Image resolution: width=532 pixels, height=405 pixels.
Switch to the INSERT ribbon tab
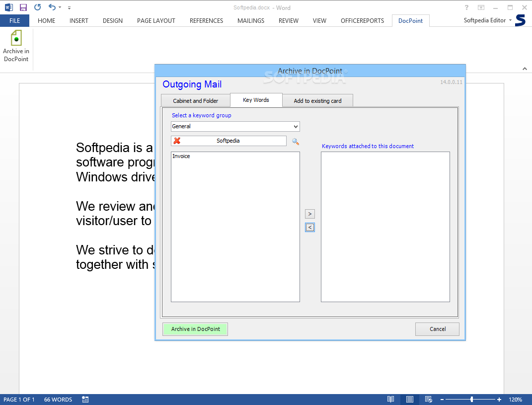(x=78, y=21)
